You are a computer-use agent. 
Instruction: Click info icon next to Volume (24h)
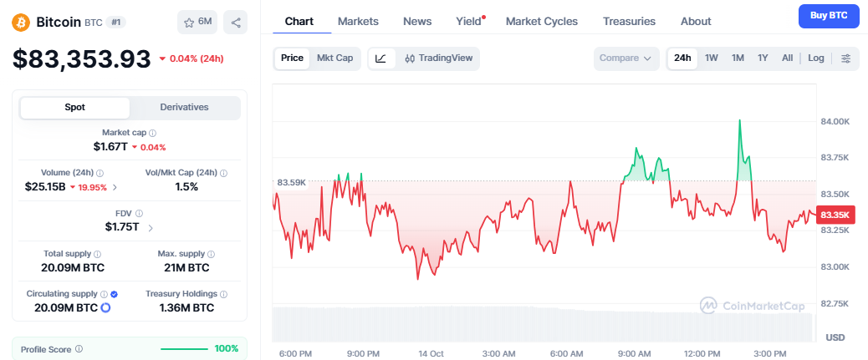(x=100, y=173)
